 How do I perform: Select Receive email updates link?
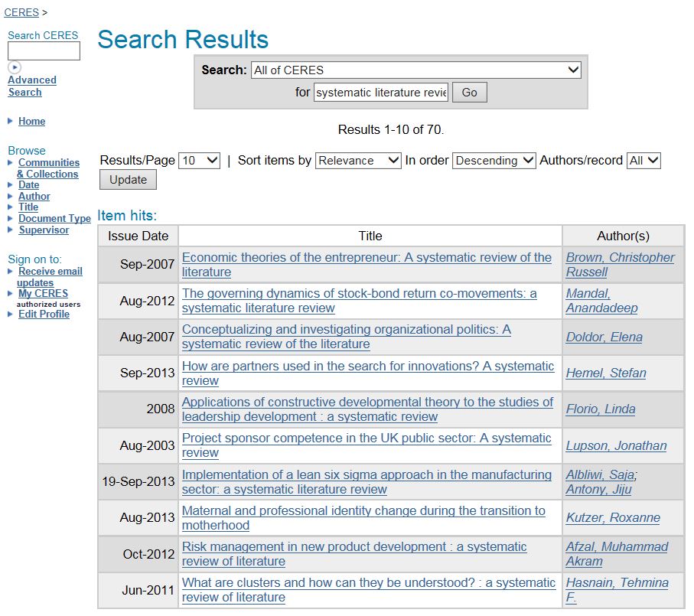pyautogui.click(x=50, y=277)
